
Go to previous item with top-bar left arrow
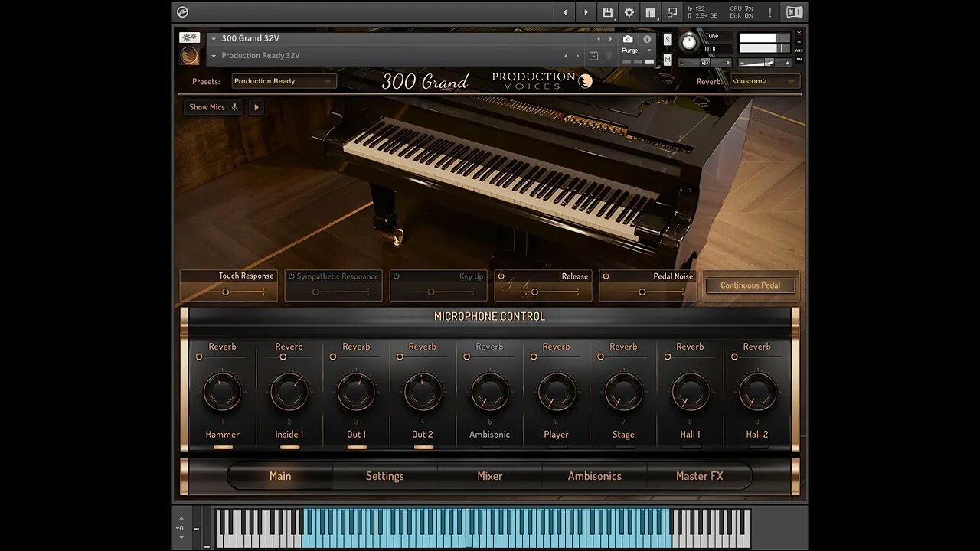coord(565,12)
